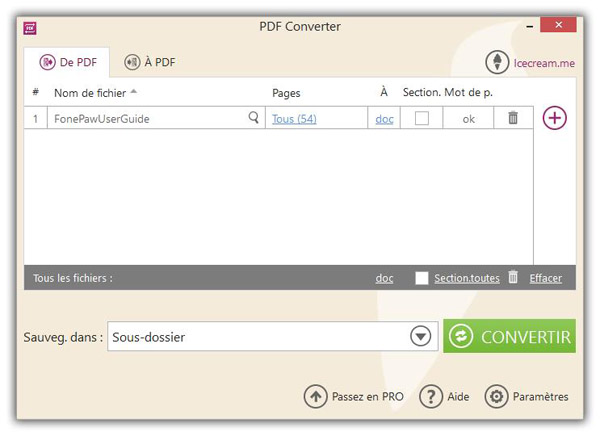
Task: Tick the Section checkbox for FonePawUserGuide
Action: tap(422, 118)
